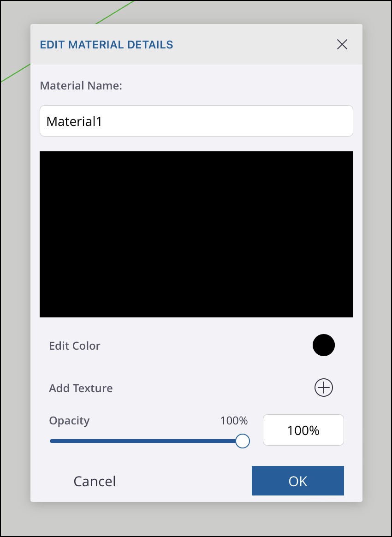Click the Cancel button
392x537 pixels.
[95, 481]
